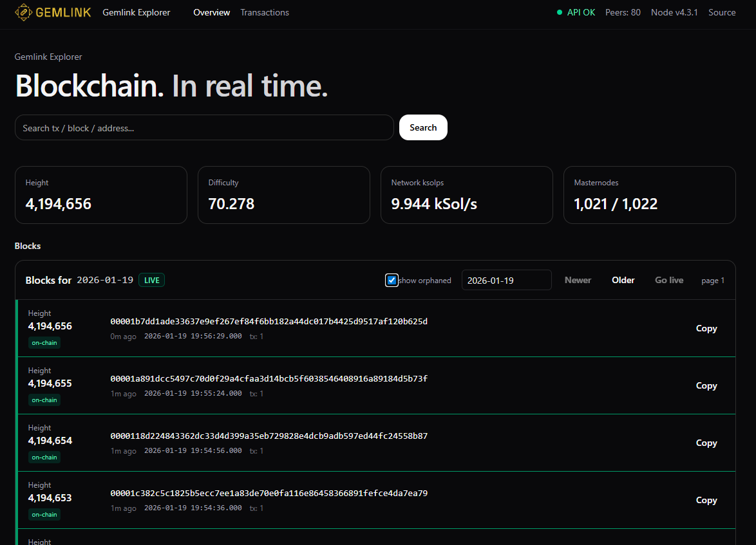
Task: Select the Overview tab
Action: click(211, 12)
